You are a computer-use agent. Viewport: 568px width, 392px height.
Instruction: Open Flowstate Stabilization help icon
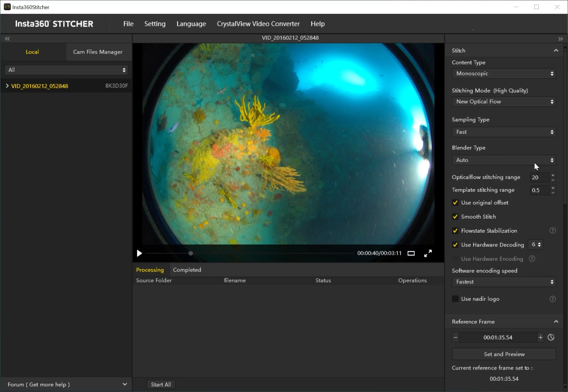[552, 231]
